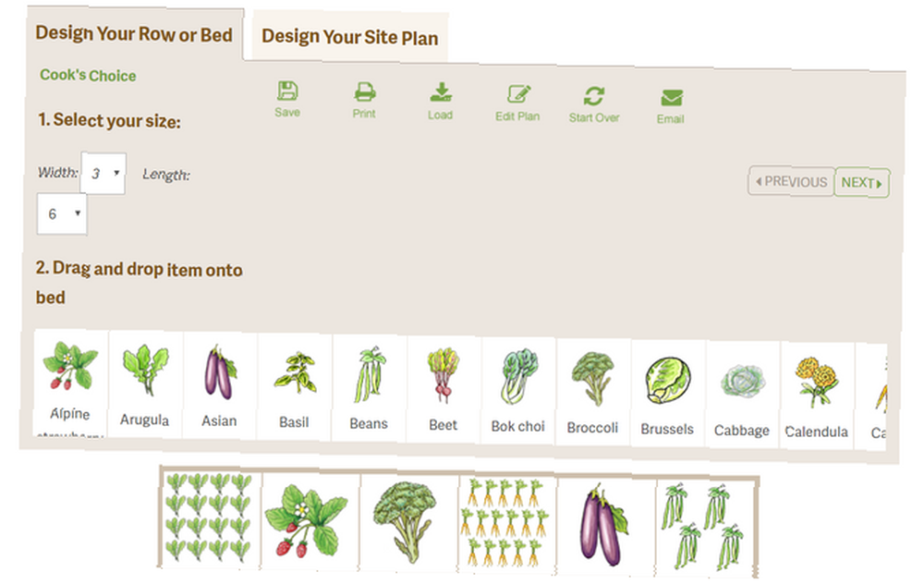Click the eggplant square in the garden bed
The image size is (924, 584).
point(606,527)
